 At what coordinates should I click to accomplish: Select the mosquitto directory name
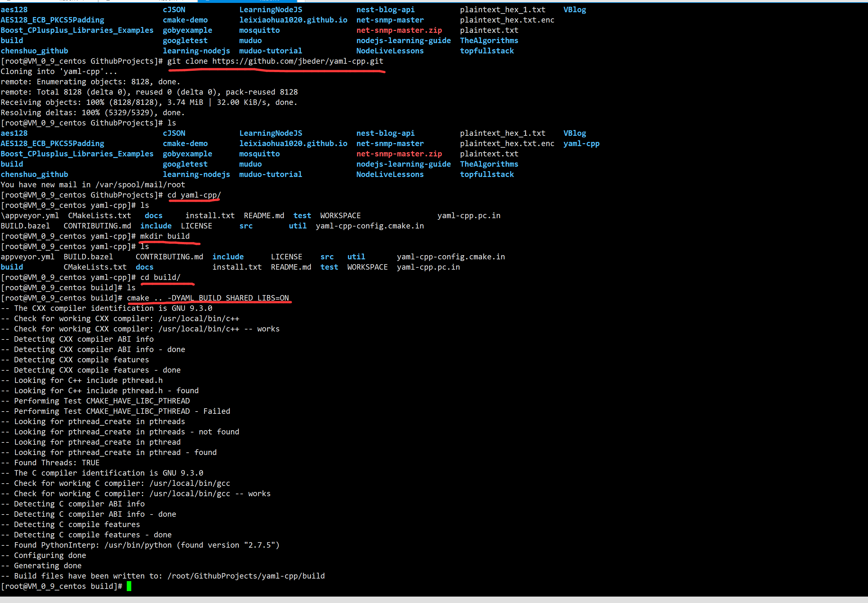(259, 153)
